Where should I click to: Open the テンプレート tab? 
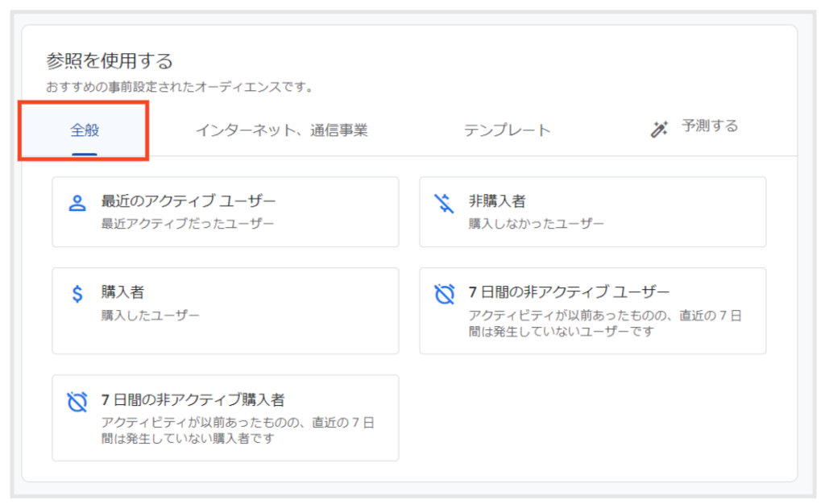click(x=508, y=130)
